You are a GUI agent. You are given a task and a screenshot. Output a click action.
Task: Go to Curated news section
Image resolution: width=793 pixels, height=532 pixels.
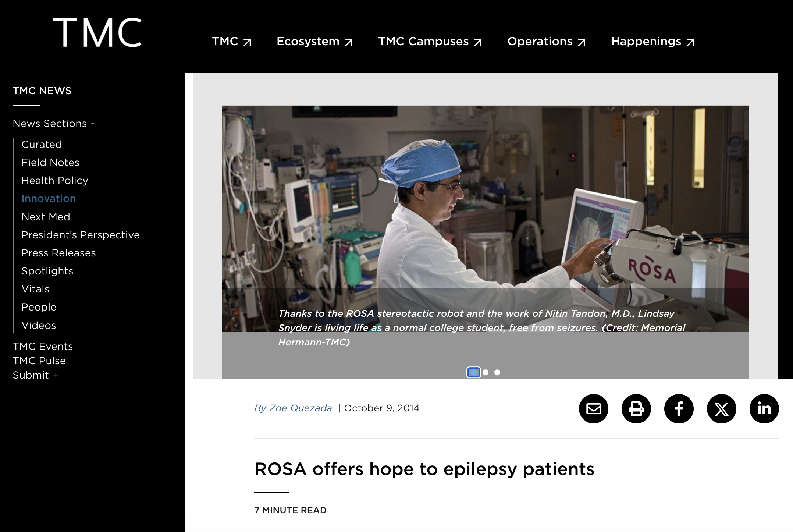coord(42,144)
